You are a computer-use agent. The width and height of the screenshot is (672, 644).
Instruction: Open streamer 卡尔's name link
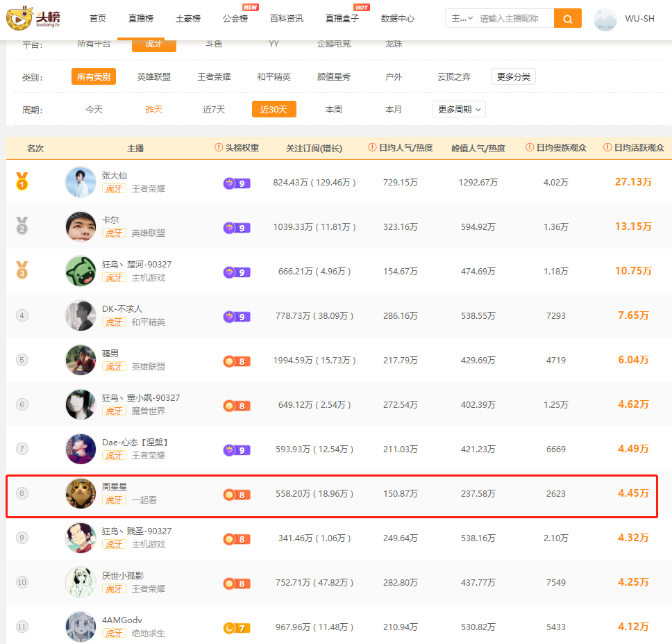click(x=110, y=220)
